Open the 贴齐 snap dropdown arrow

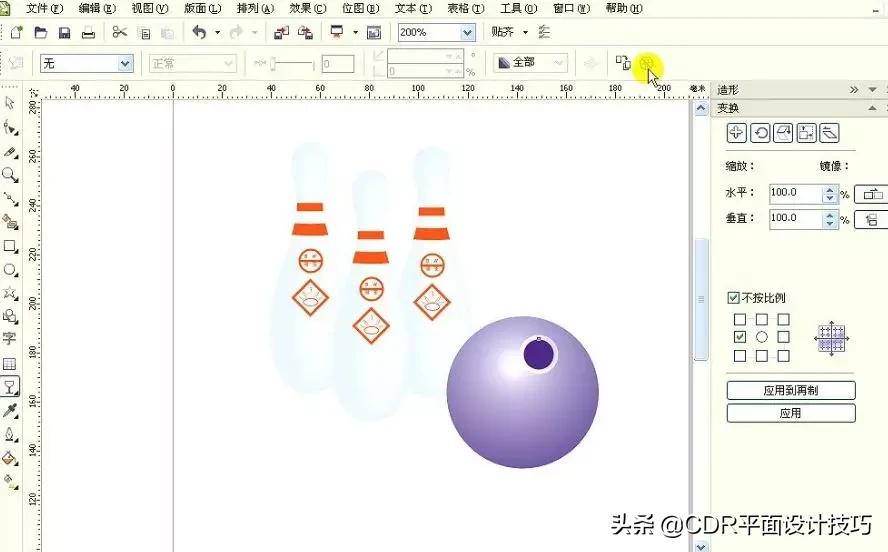pyautogui.click(x=526, y=33)
